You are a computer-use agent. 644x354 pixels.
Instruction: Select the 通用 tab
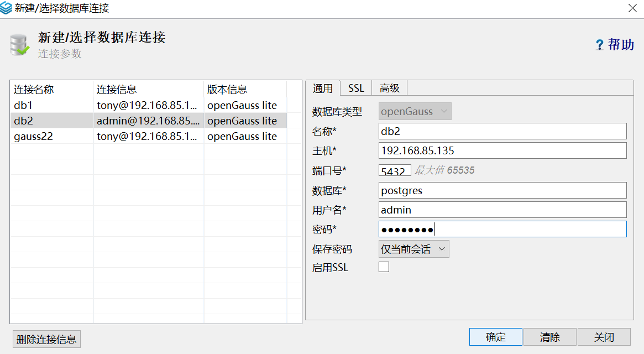[322, 88]
